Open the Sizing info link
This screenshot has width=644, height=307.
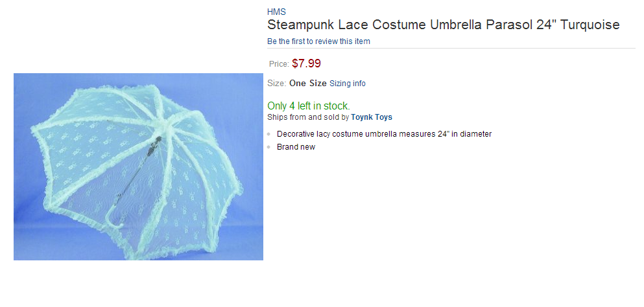point(348,84)
